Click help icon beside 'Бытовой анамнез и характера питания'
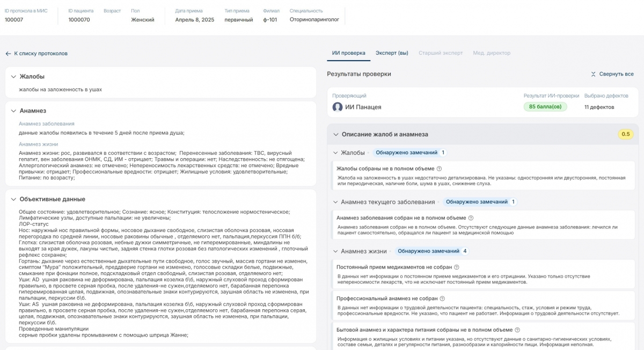Image resolution: width=644 pixels, height=350 pixels. (517, 330)
